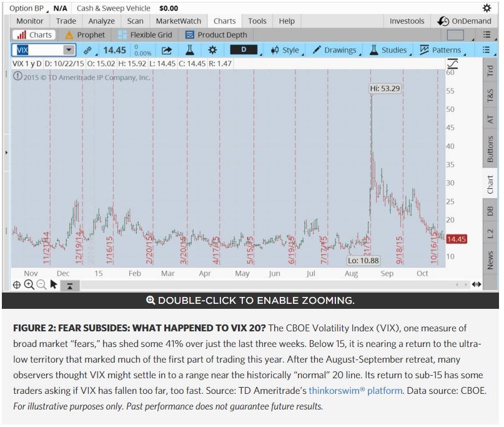504x427 pixels.
Task: Select the Charts main tab
Action: click(224, 21)
